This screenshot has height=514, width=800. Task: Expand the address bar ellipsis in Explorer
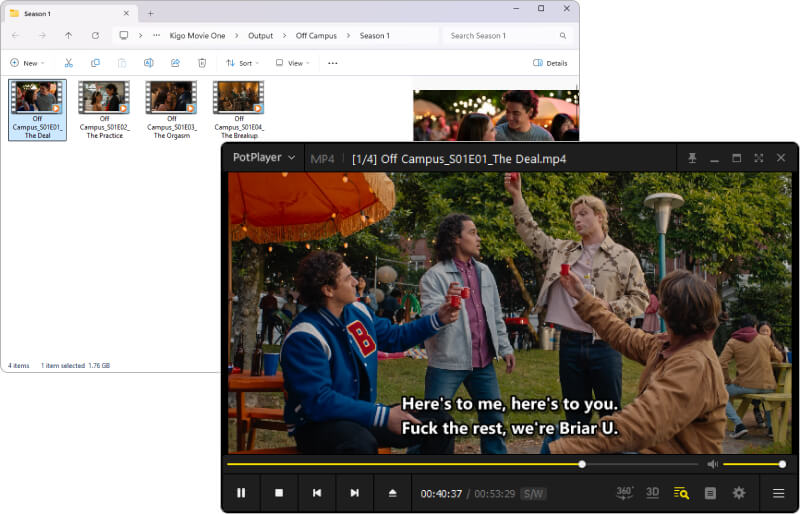click(157, 36)
